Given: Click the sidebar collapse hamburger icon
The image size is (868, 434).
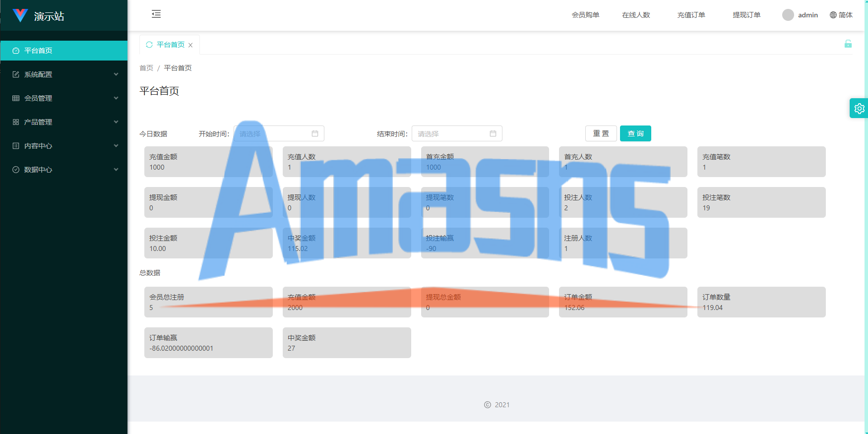Looking at the screenshot, I should point(156,14).
